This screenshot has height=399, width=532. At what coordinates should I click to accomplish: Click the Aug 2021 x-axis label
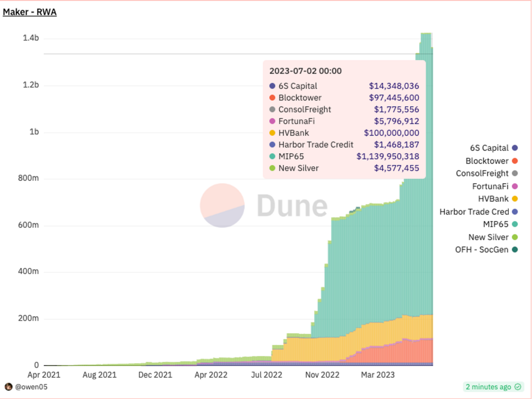pyautogui.click(x=100, y=375)
